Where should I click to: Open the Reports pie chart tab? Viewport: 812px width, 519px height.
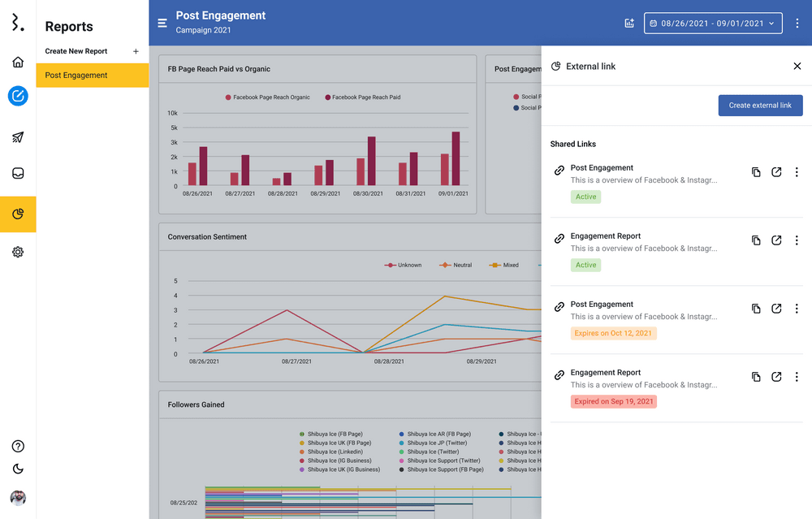(18, 214)
